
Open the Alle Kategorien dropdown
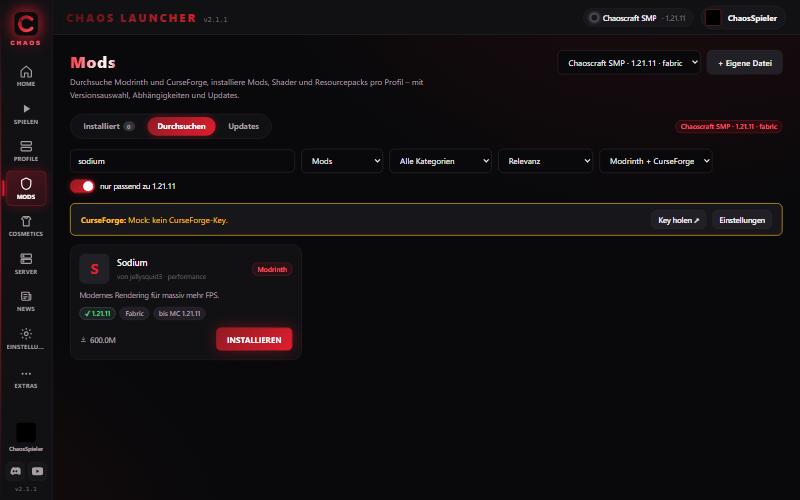[440, 161]
